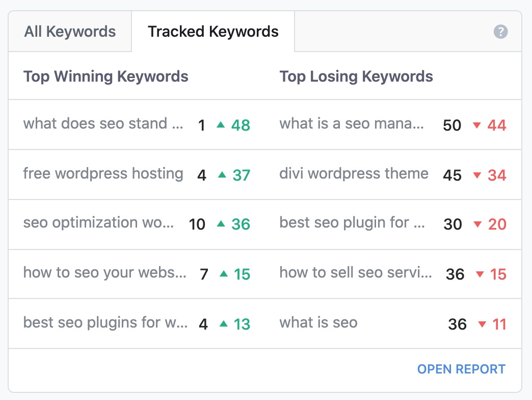Click the help question mark icon
532x400 pixels.
tap(500, 32)
